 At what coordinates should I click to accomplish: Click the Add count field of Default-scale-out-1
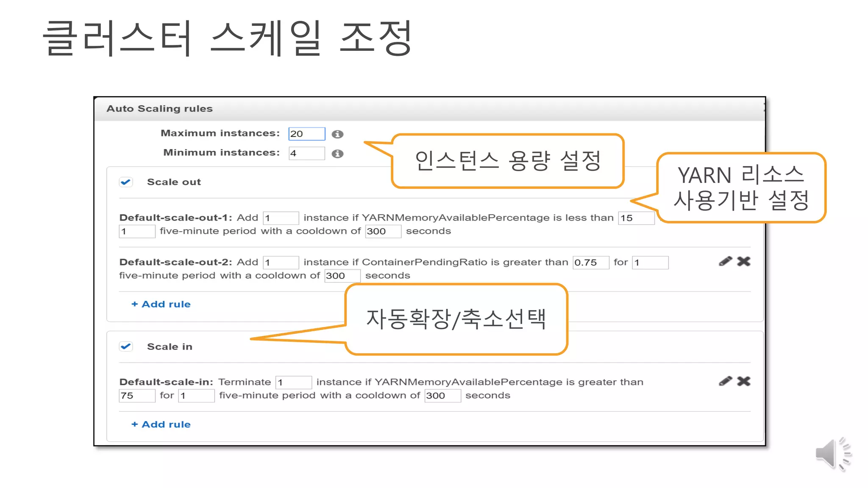[281, 218]
